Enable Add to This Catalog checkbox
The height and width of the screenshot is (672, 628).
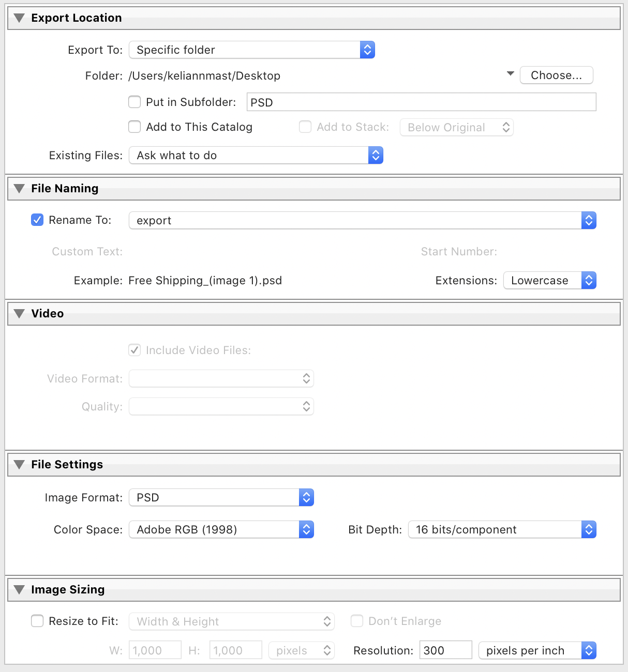[134, 127]
